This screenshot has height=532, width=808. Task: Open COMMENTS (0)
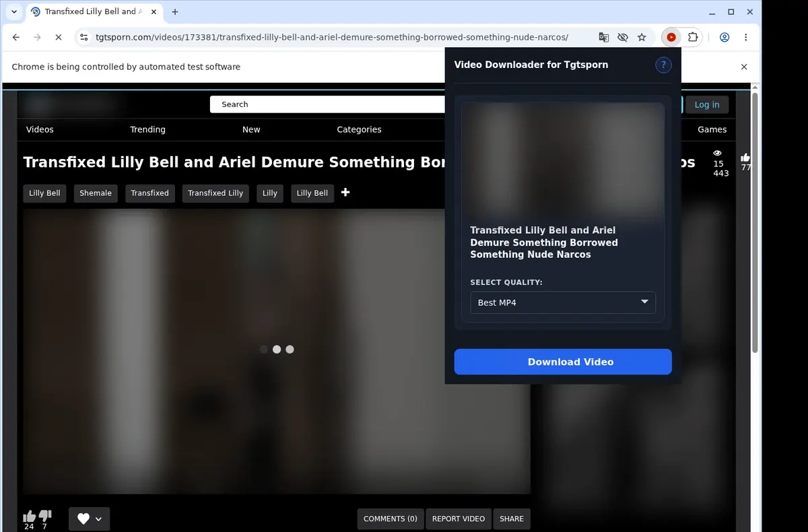pos(391,519)
